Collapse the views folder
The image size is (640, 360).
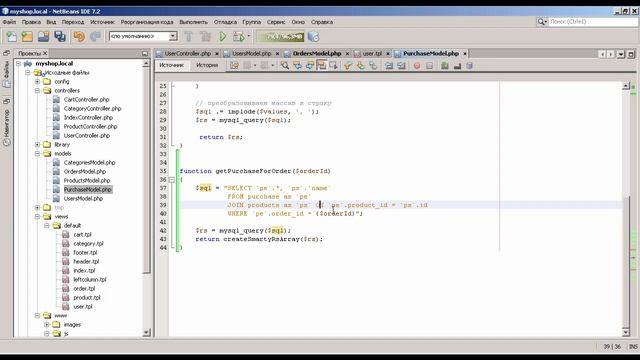37,216
